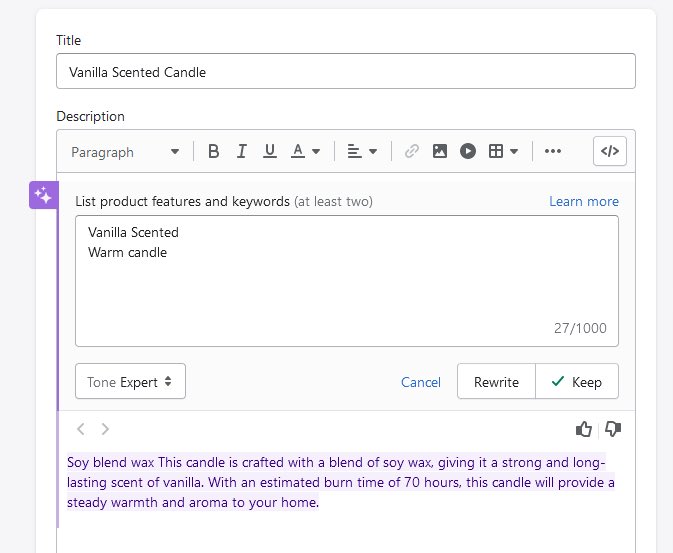Open the Paragraph style dropdown
Screen dimensions: 673x553
click(x=125, y=152)
